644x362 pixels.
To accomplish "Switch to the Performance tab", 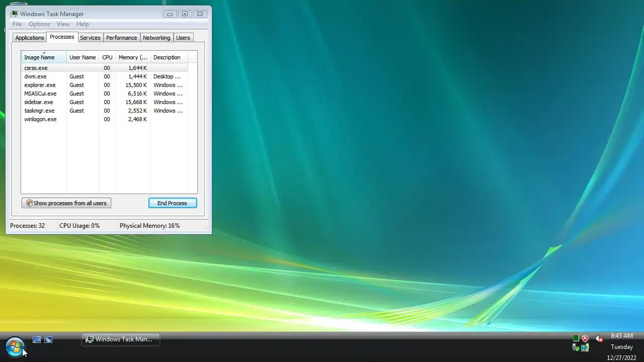I will coord(122,38).
